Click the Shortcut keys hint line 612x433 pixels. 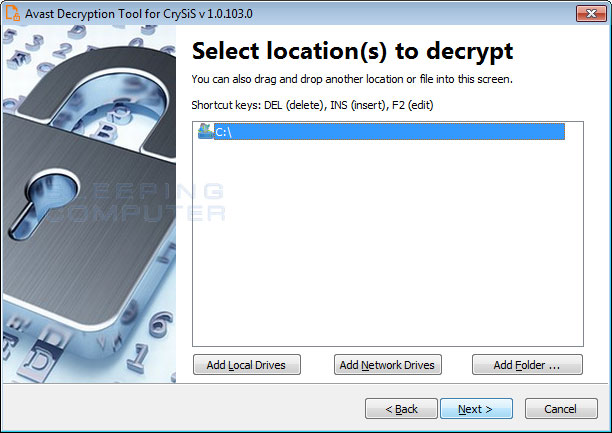coord(312,105)
